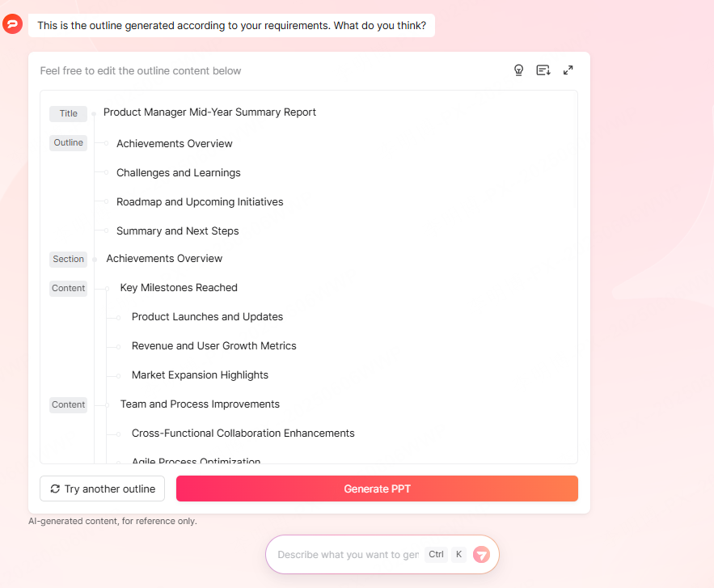Select the Content label tag
This screenshot has height=588, width=714.
tap(68, 288)
